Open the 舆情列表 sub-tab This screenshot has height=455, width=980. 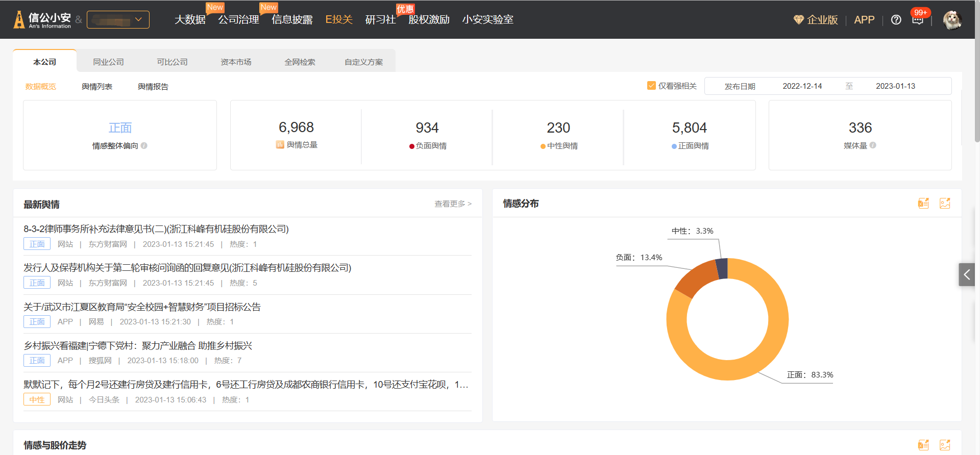97,87
